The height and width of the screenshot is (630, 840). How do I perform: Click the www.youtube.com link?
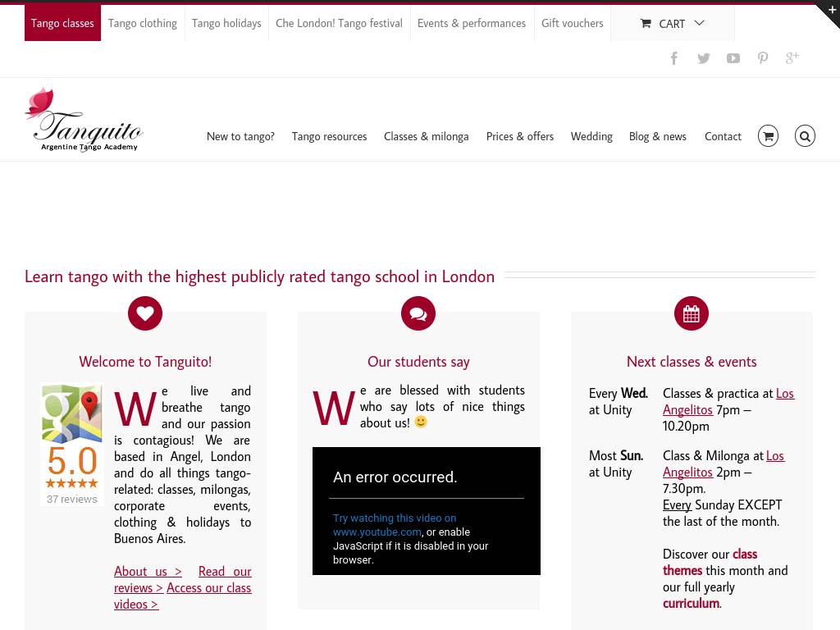[x=377, y=532]
